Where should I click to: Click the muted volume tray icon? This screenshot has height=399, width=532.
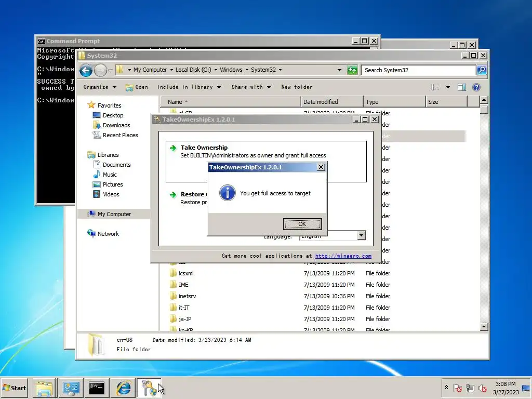(482, 388)
